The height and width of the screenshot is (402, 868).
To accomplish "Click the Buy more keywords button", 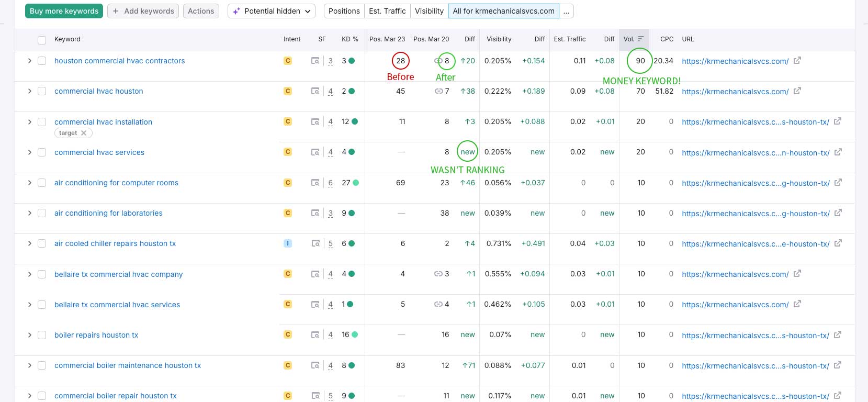I will 64,11.
